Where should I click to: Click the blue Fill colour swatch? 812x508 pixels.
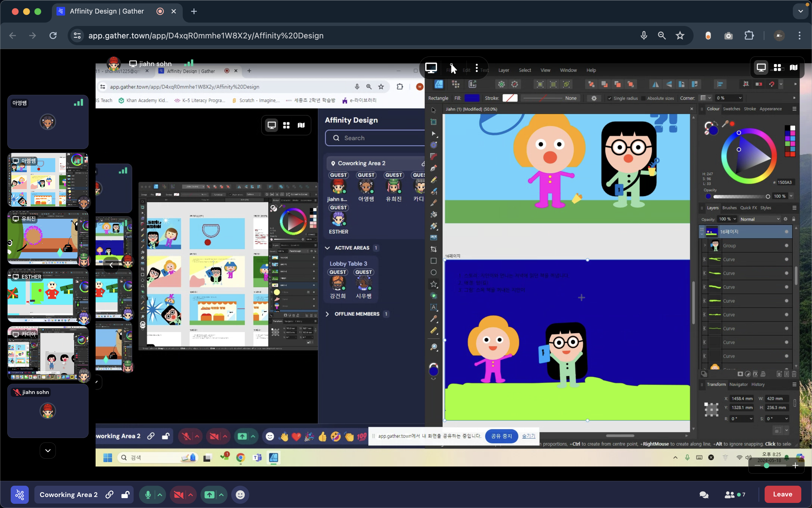(471, 98)
